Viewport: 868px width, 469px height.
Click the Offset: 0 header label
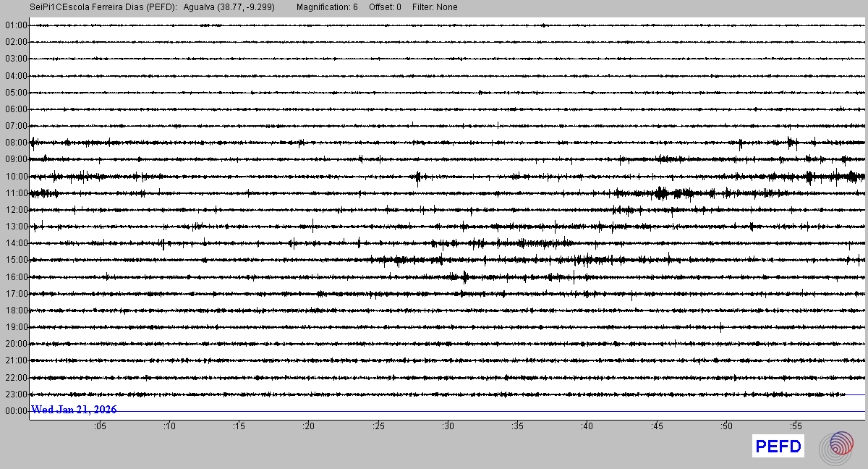click(x=385, y=7)
